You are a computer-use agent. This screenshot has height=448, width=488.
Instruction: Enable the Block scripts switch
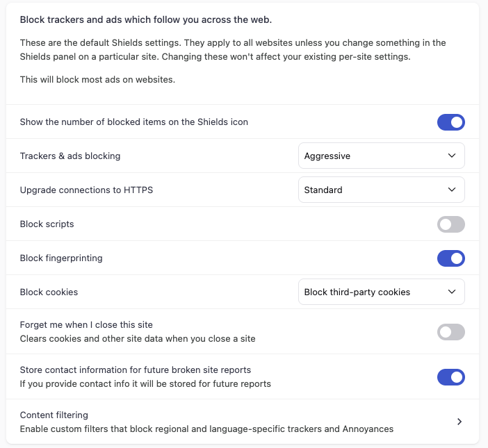[450, 224]
